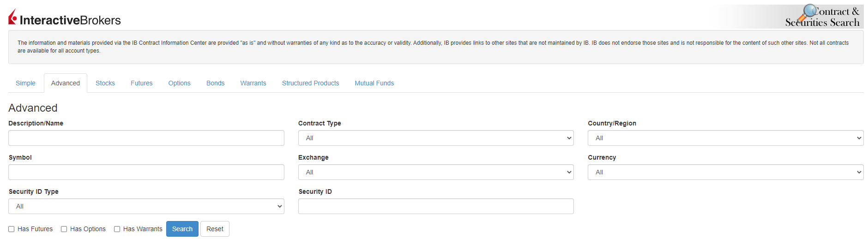Expand the Security ID Type dropdown
Image resolution: width=868 pixels, height=239 pixels.
pos(146,206)
